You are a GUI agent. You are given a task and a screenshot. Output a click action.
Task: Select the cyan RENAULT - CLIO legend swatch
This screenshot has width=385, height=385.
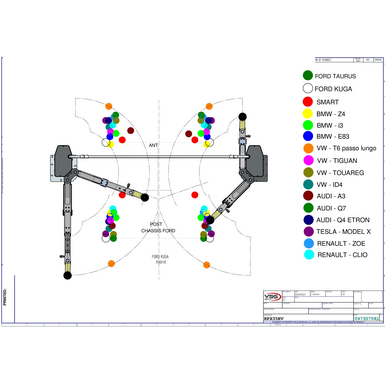309,255
